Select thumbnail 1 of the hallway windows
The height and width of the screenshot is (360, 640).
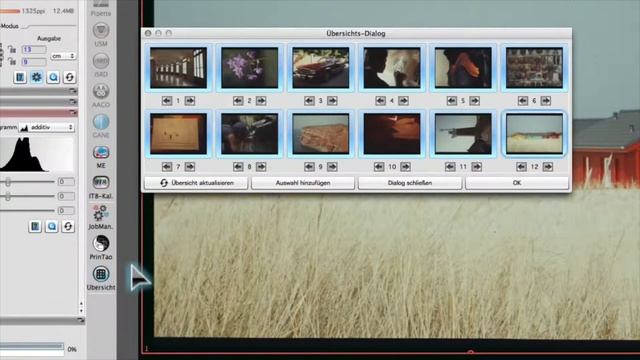178,68
